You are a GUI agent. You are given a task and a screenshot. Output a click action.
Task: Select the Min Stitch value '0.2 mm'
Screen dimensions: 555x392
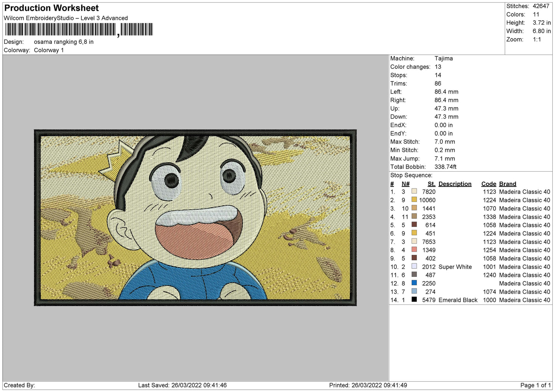[445, 150]
